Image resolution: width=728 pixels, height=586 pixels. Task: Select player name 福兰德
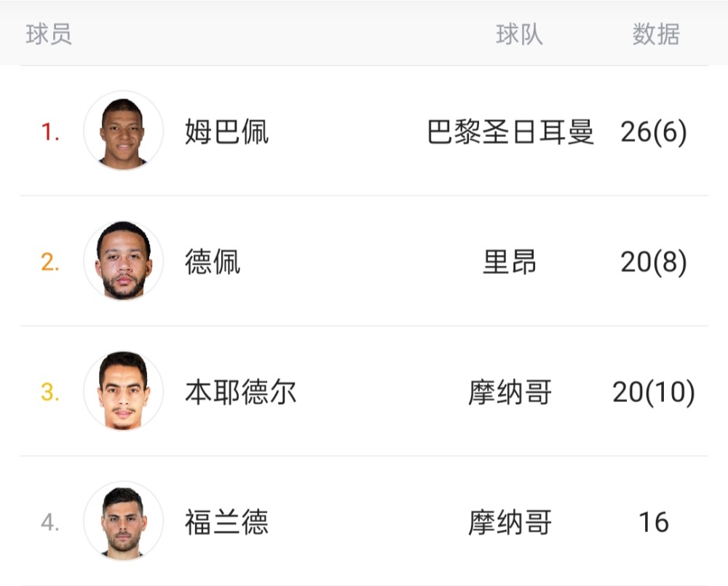click(x=226, y=521)
